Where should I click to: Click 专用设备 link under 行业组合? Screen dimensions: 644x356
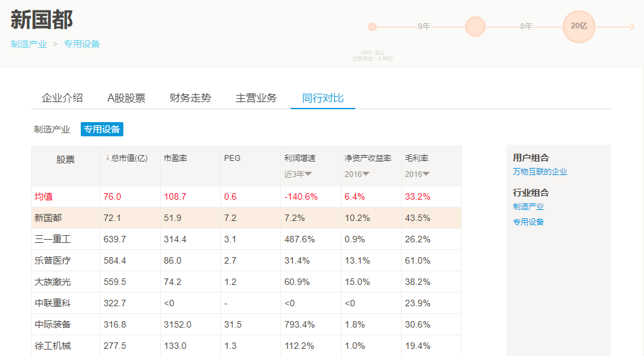coord(528,222)
